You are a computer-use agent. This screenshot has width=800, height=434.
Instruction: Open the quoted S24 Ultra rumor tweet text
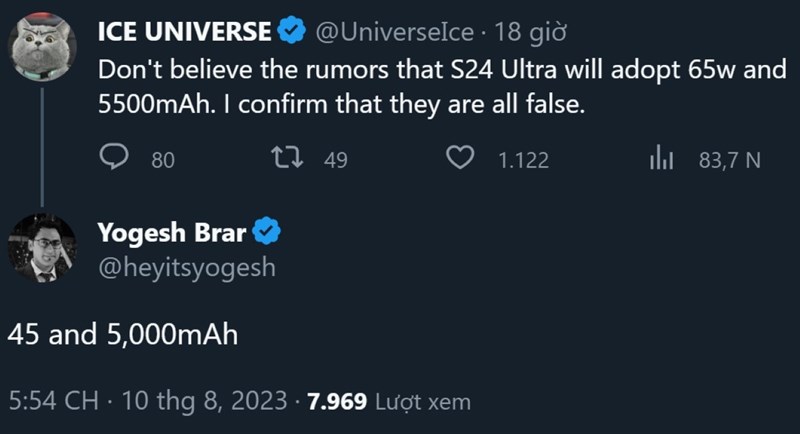pos(400,88)
